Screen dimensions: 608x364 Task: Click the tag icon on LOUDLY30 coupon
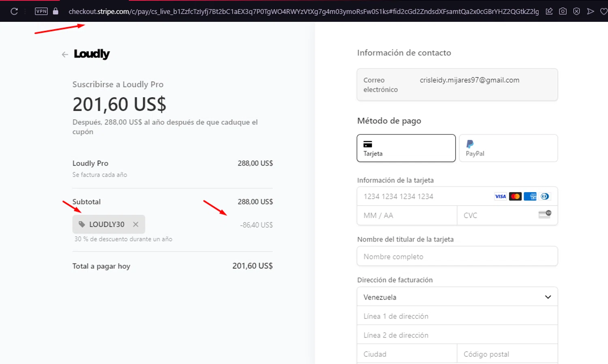(82, 224)
